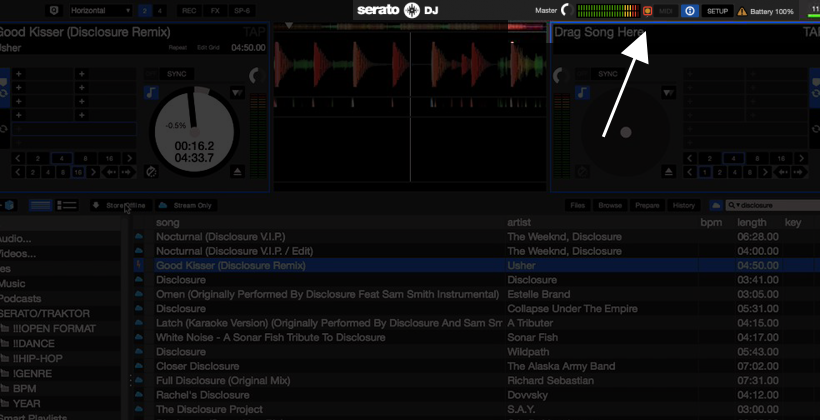Viewport: 820px width, 420px height.
Task: Shift loop left arrow icon on left deck
Action: point(110,172)
